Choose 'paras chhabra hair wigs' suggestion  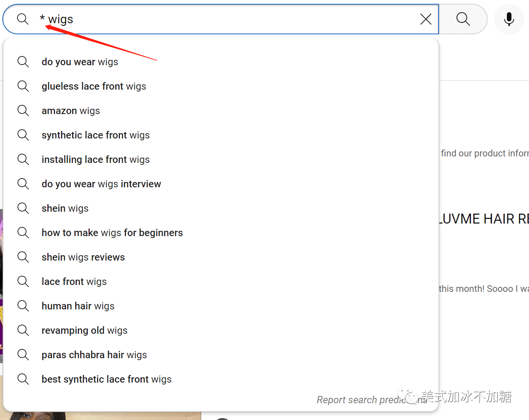94,355
